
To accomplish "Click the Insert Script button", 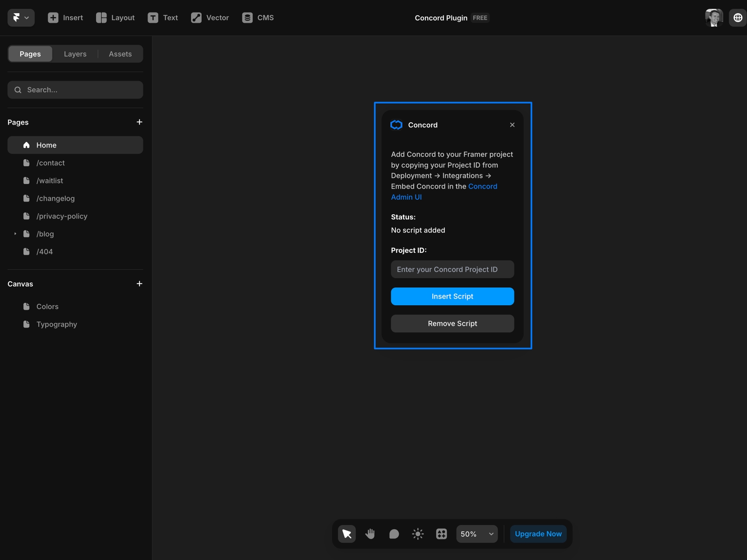I will [x=452, y=296].
